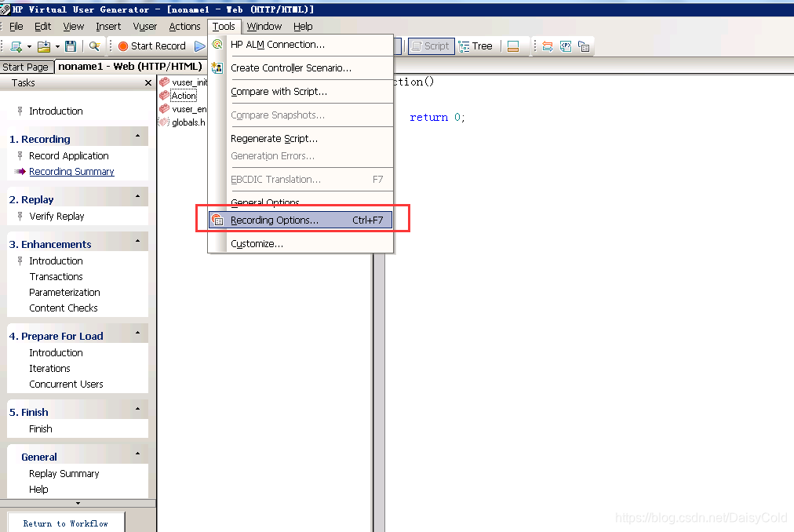Click the parameter list <P> icon
The width and height of the screenshot is (794, 532).
(566, 46)
